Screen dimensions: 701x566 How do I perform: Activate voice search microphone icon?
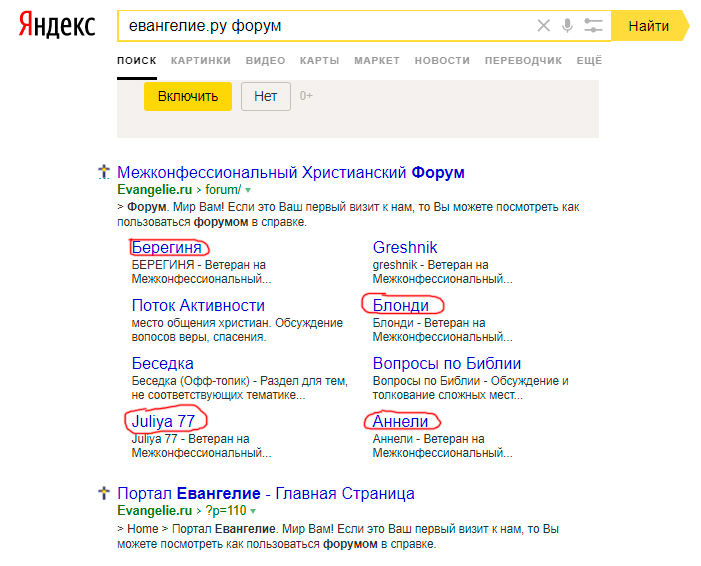[568, 26]
